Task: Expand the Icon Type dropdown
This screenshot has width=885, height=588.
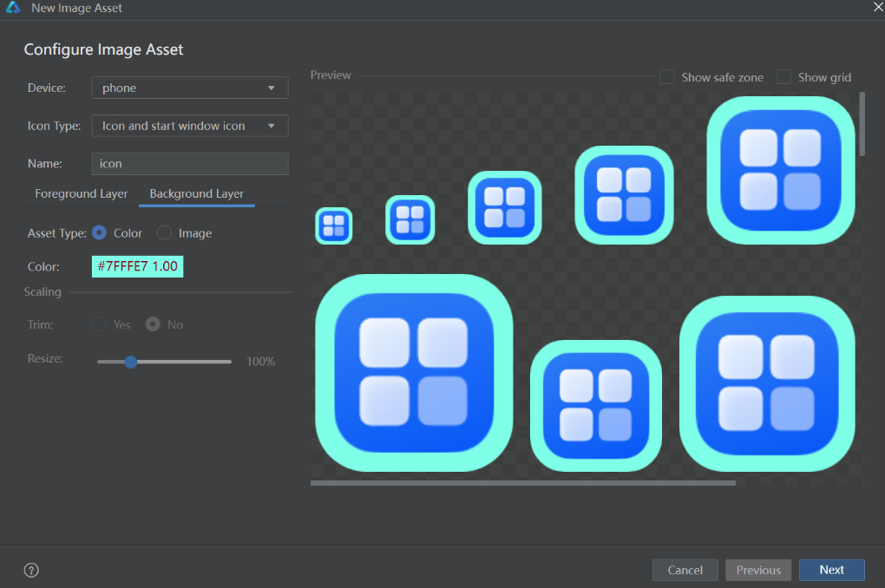Action: click(189, 126)
